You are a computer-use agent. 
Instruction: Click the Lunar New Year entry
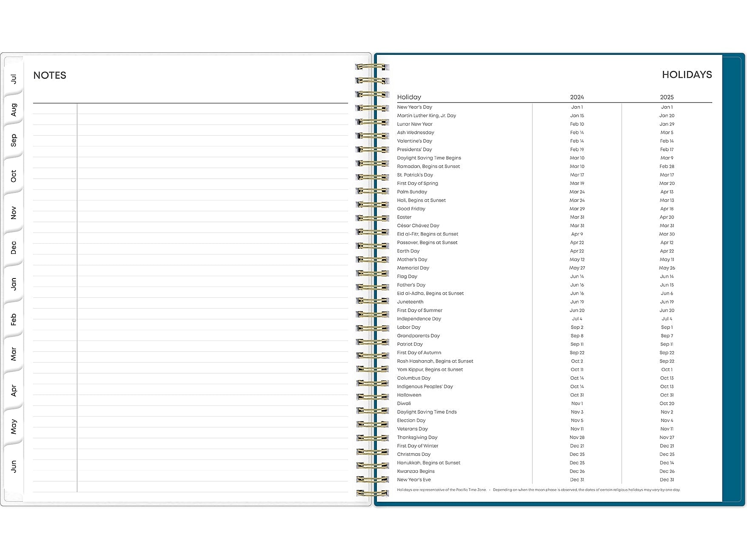(x=414, y=124)
